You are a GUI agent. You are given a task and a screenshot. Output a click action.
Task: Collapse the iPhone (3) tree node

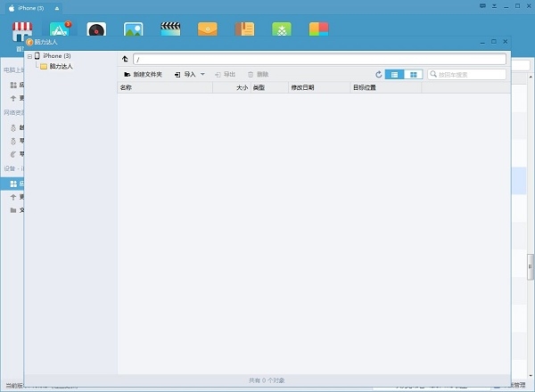point(29,56)
